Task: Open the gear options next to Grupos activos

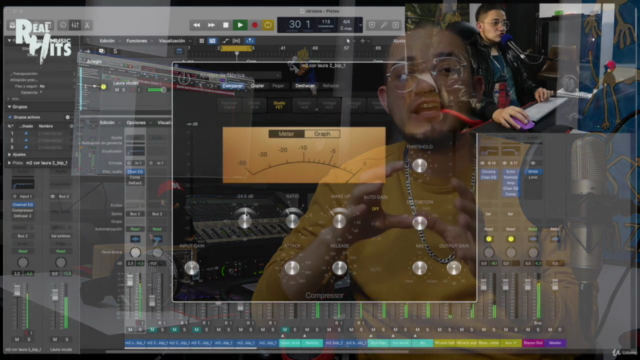Action: [68, 117]
